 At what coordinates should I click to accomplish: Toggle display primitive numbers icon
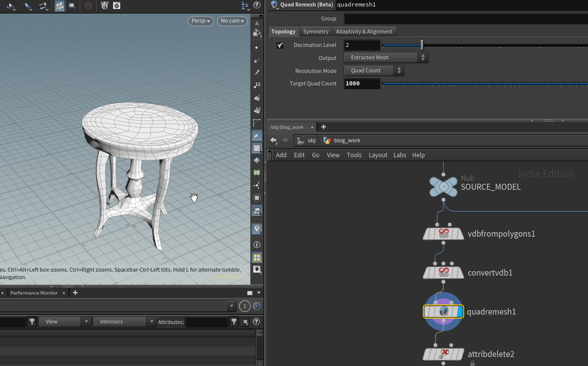tap(257, 110)
